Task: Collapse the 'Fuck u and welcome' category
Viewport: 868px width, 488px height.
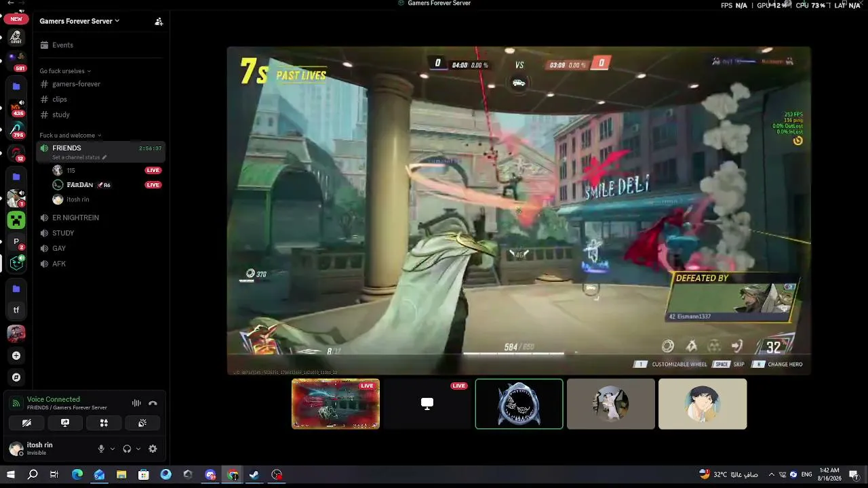Action: coord(71,136)
